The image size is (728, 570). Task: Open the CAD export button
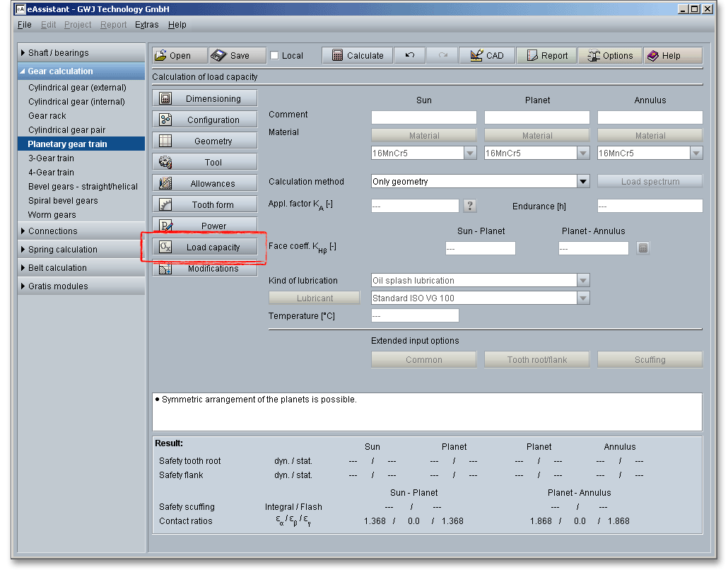[486, 56]
